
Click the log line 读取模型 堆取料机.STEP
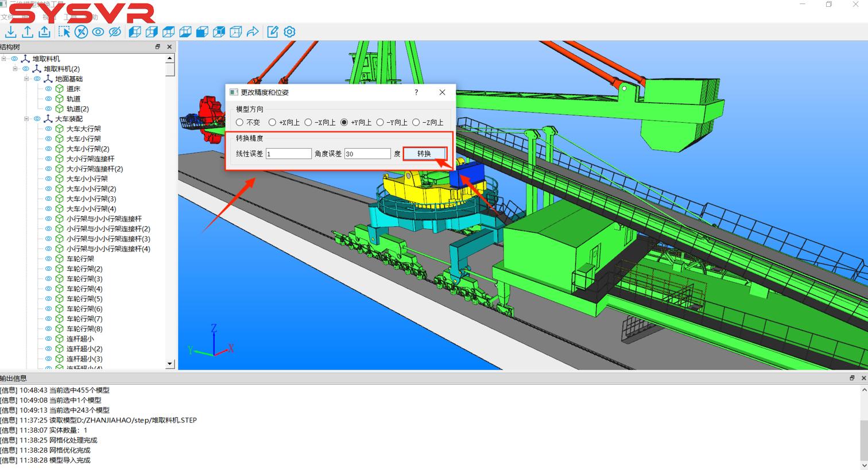pyautogui.click(x=99, y=421)
